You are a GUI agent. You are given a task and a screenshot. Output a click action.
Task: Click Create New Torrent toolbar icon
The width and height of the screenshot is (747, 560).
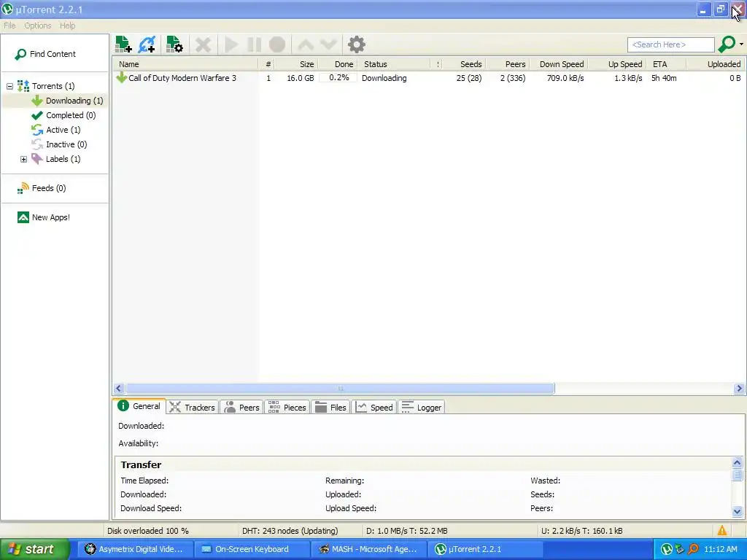point(174,44)
